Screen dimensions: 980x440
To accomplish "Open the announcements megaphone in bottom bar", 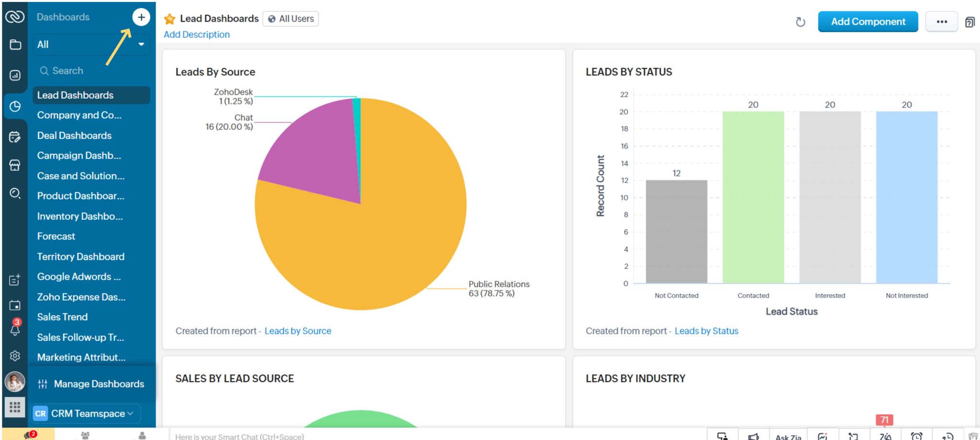I will 754,436.
